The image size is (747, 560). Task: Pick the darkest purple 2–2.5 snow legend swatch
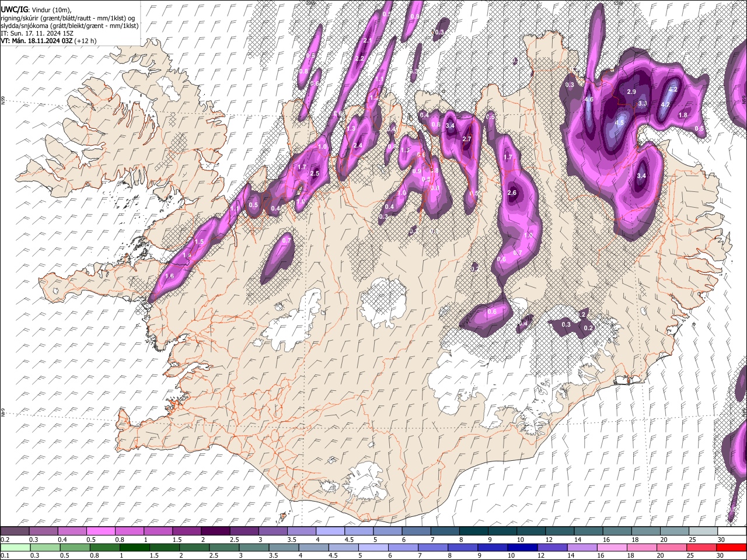point(215,531)
